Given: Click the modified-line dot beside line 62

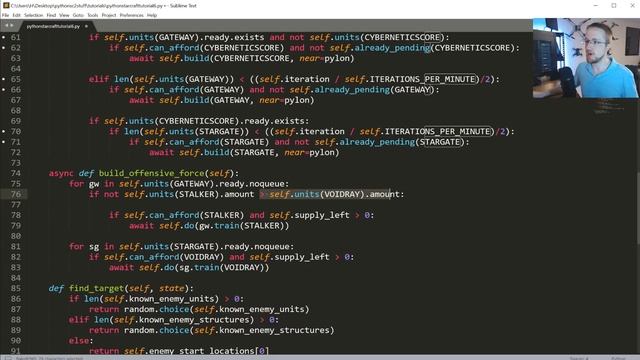Looking at the screenshot, I should pos(4,48).
